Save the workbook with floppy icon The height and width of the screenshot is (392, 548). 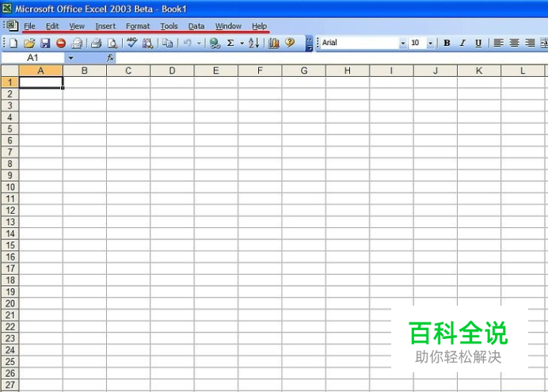click(x=45, y=44)
